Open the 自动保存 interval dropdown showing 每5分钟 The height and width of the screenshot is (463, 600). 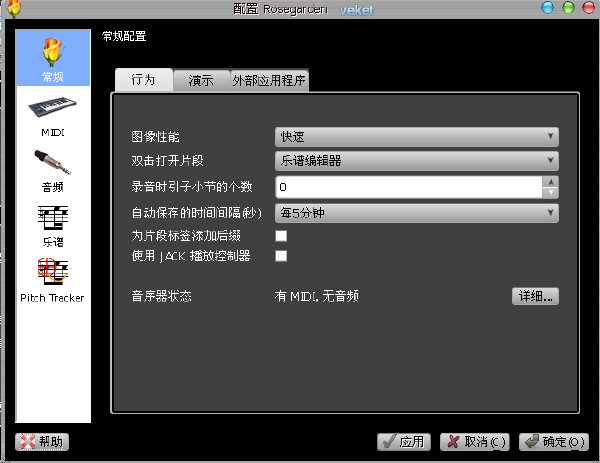[x=417, y=213]
